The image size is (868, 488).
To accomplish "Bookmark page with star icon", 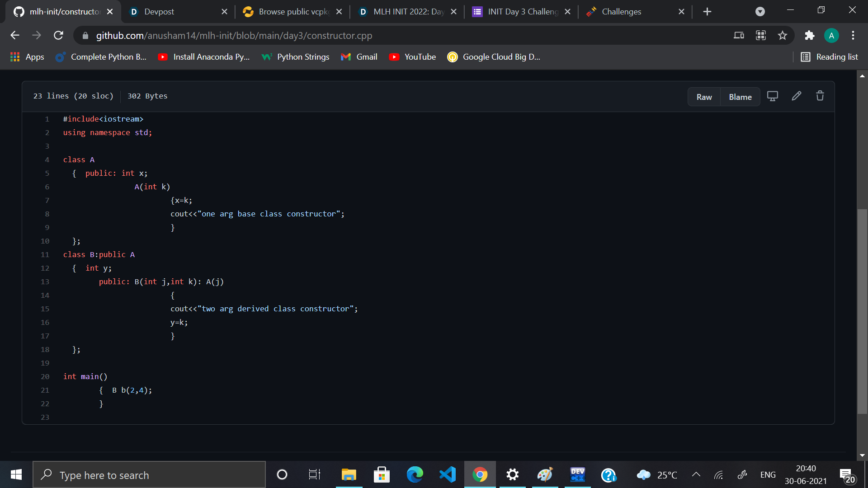I will coord(783,35).
